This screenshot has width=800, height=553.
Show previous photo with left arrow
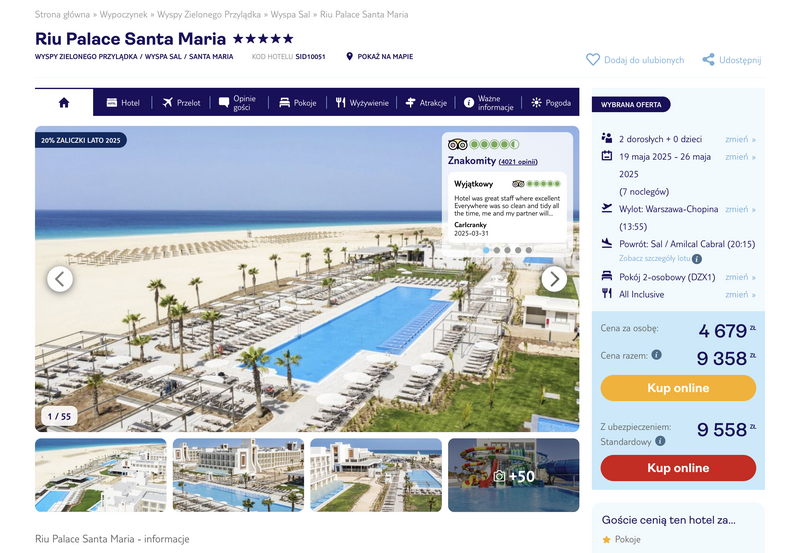point(60,279)
